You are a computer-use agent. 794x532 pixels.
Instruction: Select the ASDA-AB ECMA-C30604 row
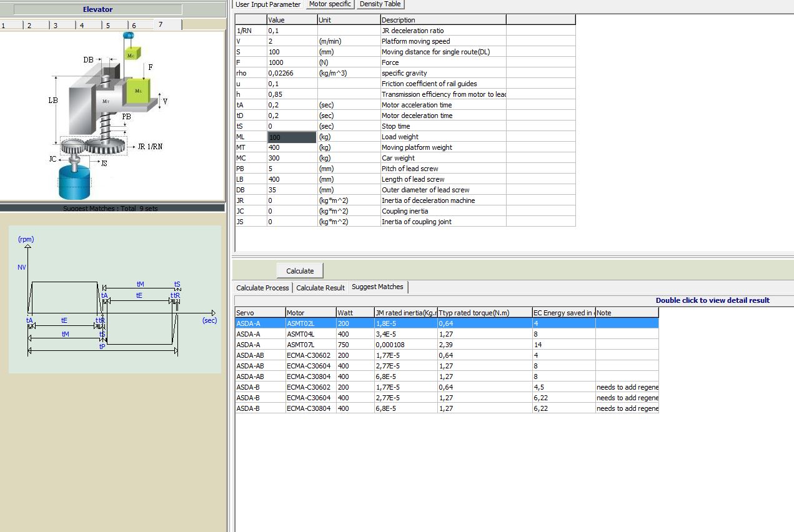pos(447,366)
